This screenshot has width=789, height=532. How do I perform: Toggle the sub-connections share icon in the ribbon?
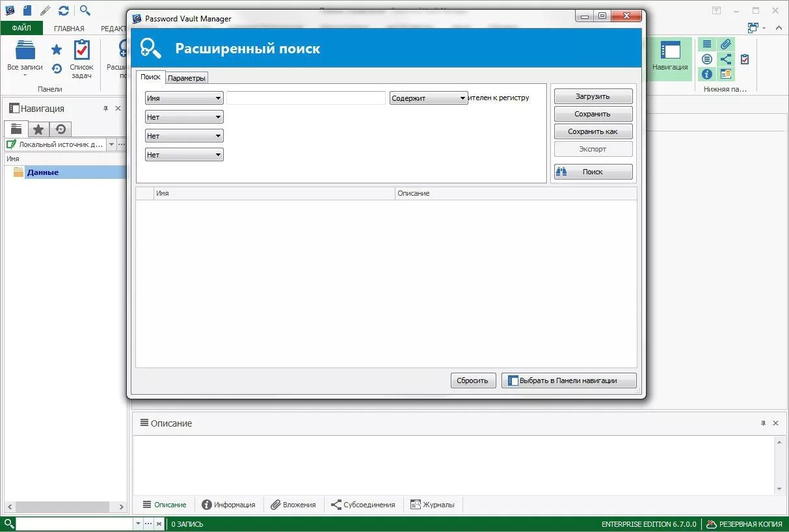726,59
